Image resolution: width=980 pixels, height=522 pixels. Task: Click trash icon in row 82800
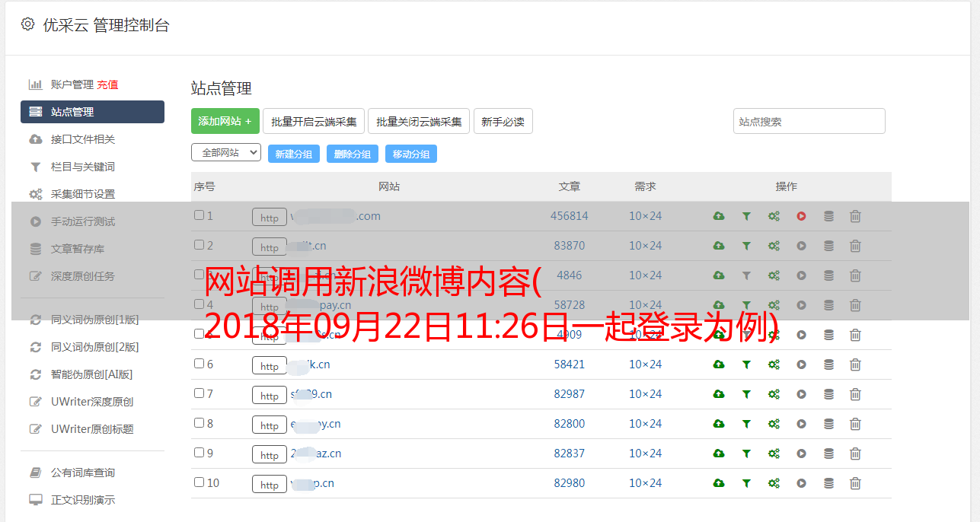click(x=855, y=424)
